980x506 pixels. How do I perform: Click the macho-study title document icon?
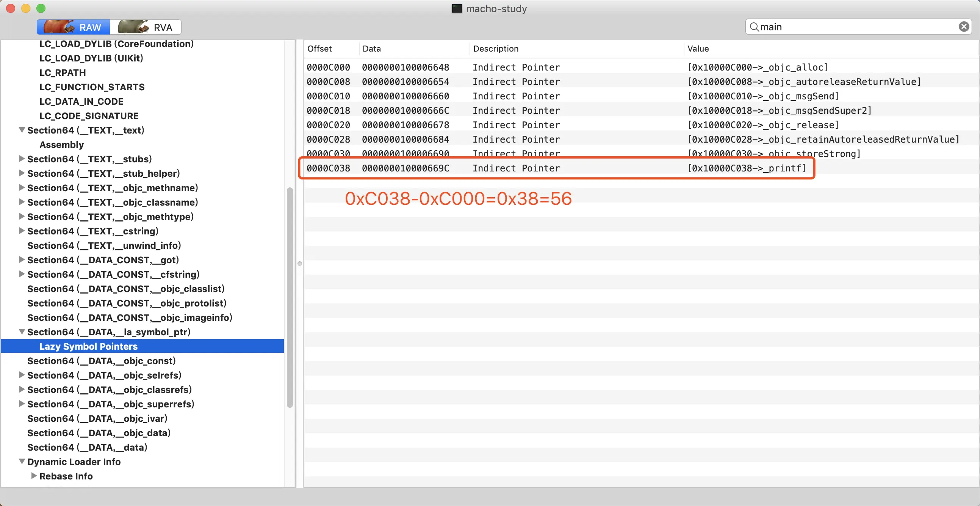(x=457, y=8)
